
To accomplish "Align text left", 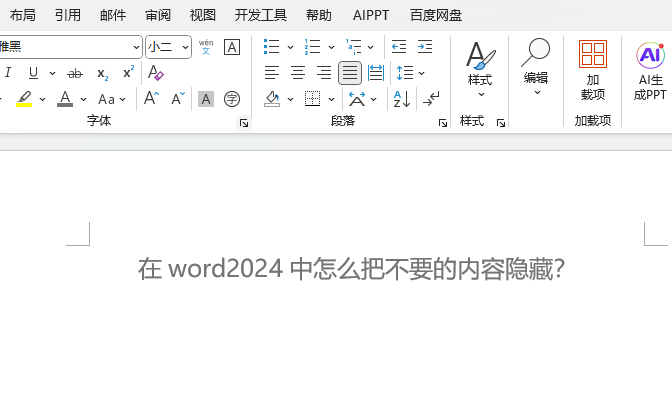I will click(272, 73).
